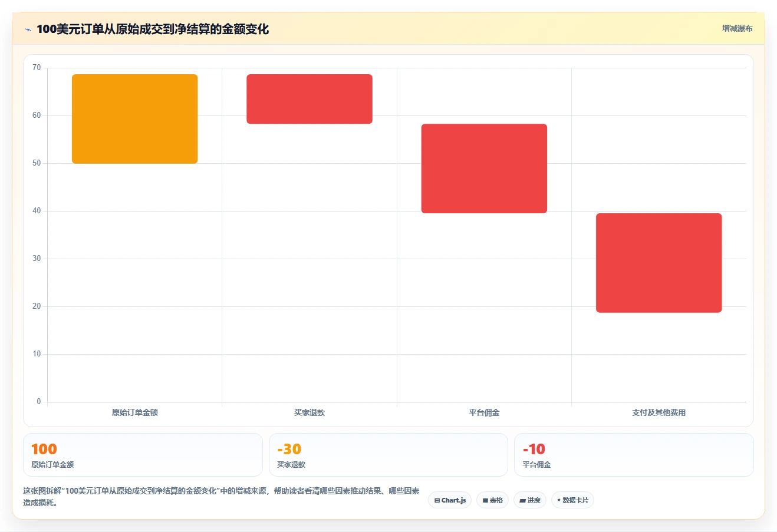The height and width of the screenshot is (532, 777).
Task: Click the 进度 tag chip
Action: (530, 500)
